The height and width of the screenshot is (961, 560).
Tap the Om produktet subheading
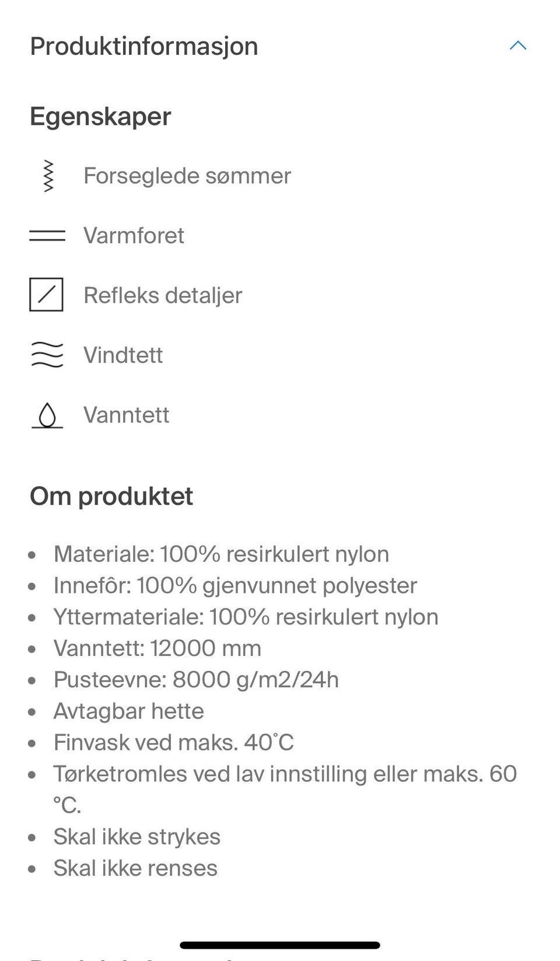pos(111,496)
